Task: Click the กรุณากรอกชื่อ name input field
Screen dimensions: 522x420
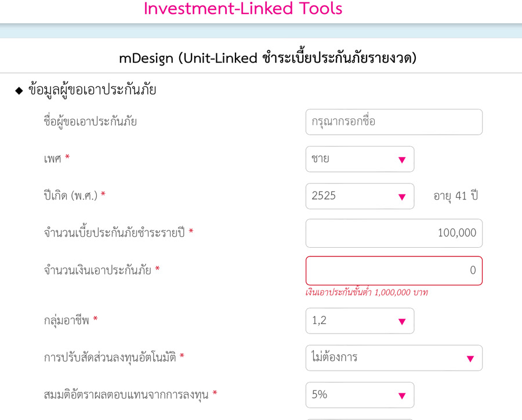Action: 394,122
